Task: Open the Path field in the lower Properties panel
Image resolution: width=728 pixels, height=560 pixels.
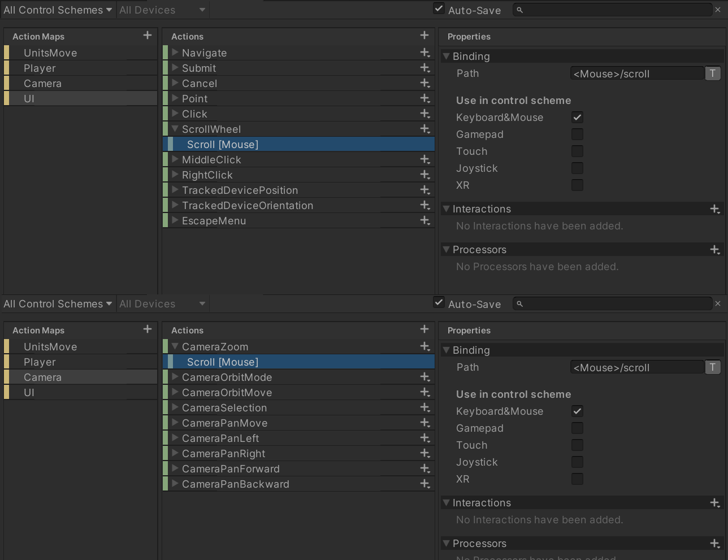Action: pos(636,367)
